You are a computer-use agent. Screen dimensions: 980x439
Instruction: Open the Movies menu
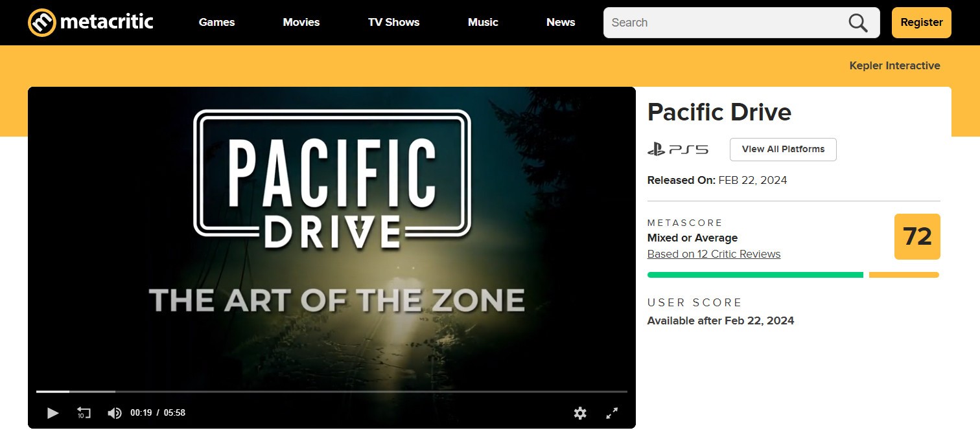point(301,22)
